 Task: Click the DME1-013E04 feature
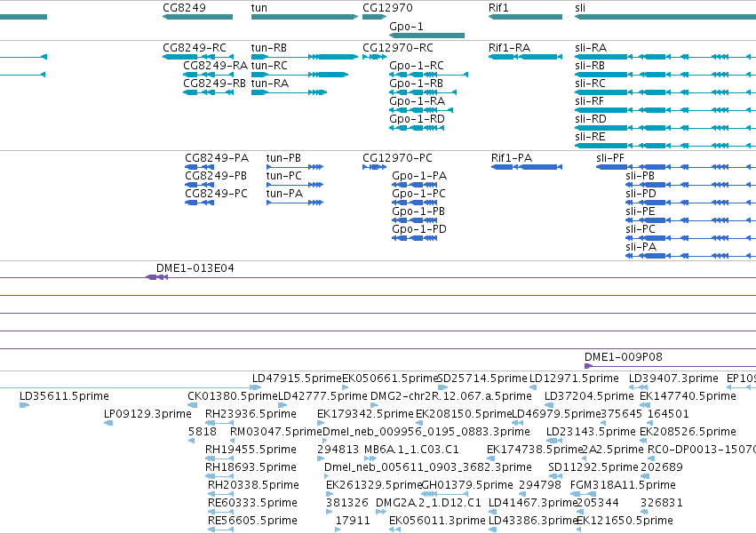point(156,277)
